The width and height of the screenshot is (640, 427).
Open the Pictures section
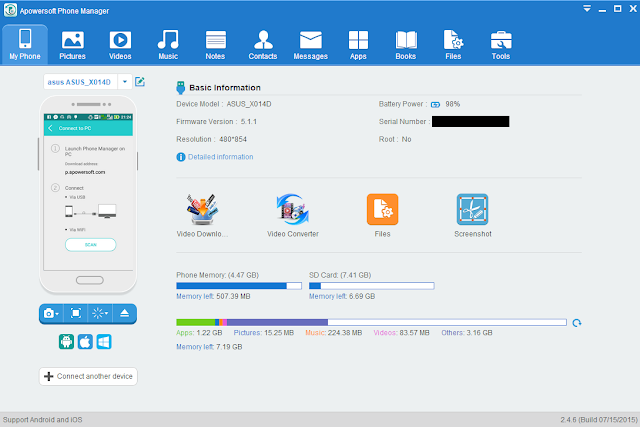coord(72,44)
